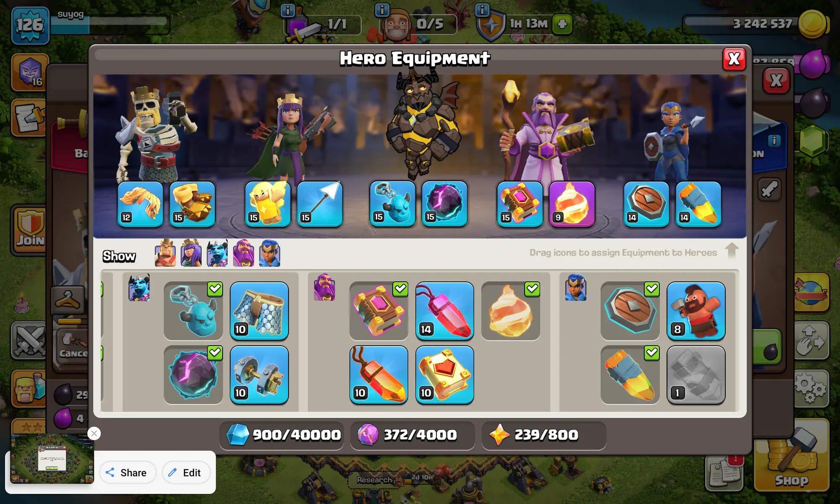Select the level 10 Metal Pants equipment
Screen dimensions: 840x504
(x=259, y=311)
